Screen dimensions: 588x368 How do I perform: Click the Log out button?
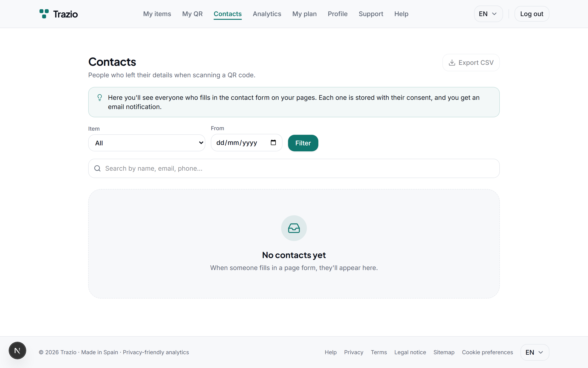pos(532,14)
